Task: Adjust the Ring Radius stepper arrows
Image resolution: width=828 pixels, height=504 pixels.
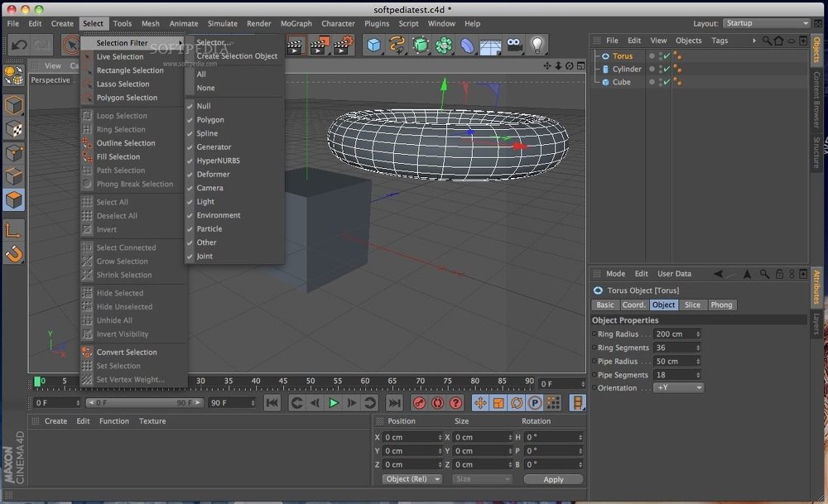Action: (x=698, y=334)
